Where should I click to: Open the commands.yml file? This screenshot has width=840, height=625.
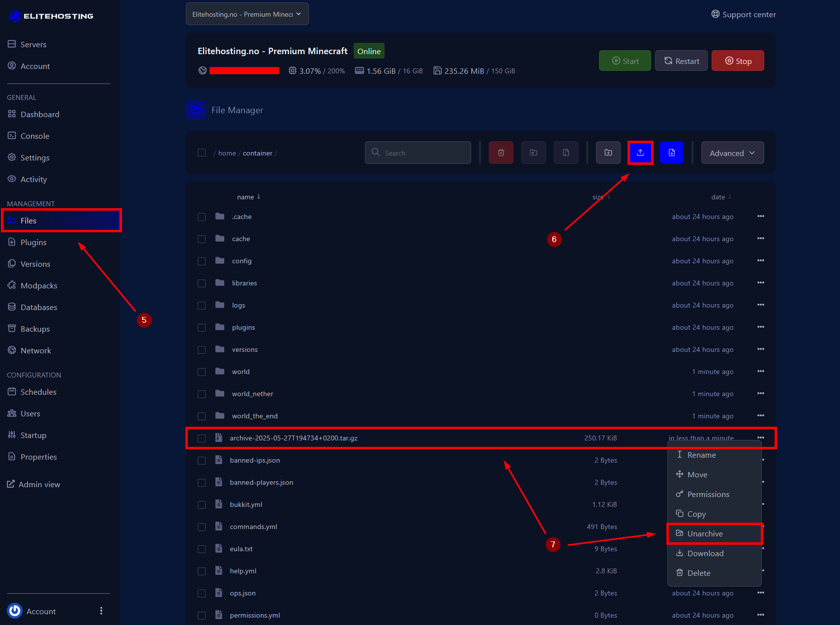point(254,527)
